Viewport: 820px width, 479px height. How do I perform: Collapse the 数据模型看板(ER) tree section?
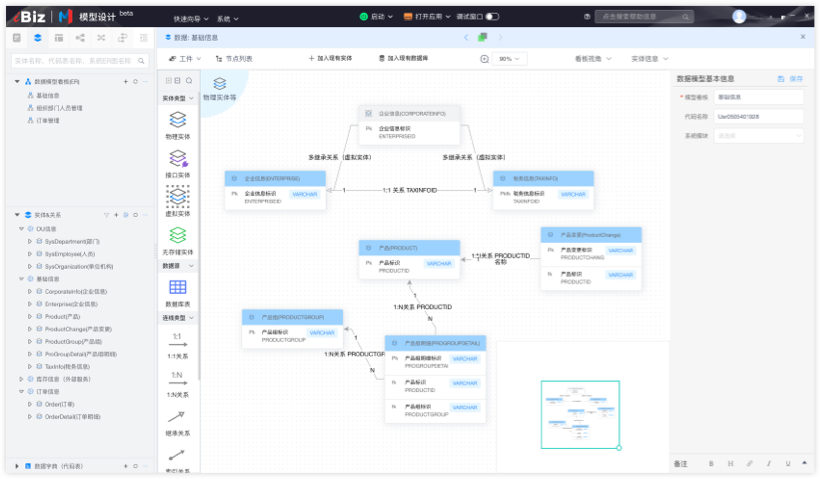point(18,81)
